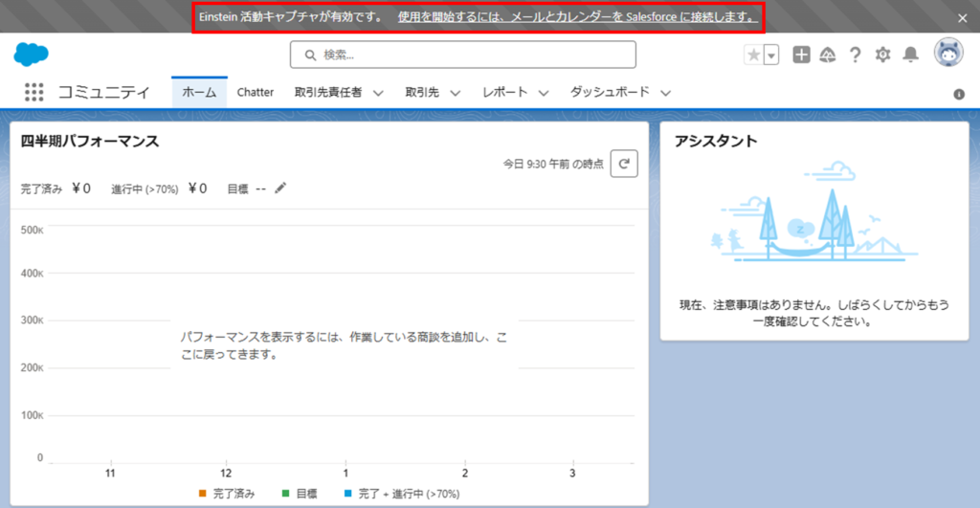Click the month 12 axis label
The height and width of the screenshot is (508, 980).
(x=226, y=473)
